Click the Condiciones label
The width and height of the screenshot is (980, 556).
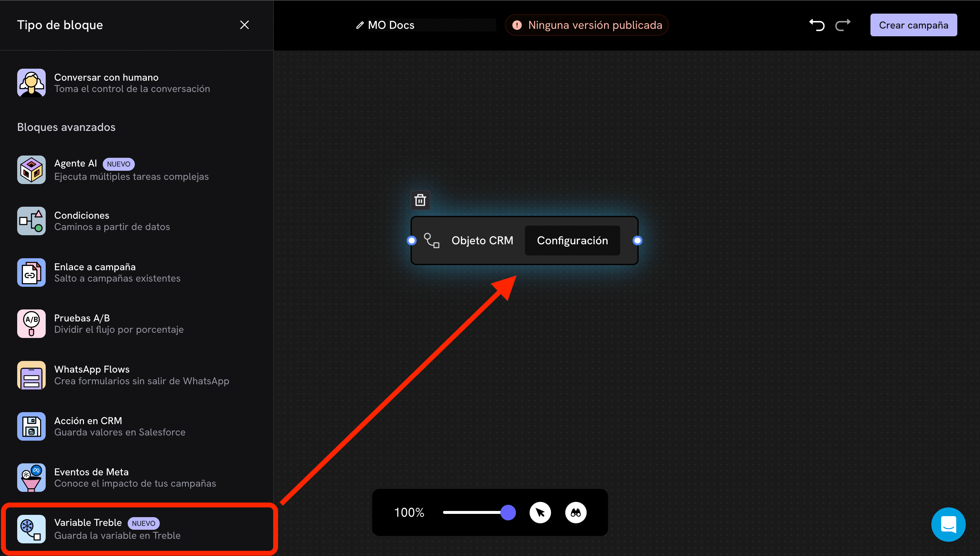[x=82, y=215]
